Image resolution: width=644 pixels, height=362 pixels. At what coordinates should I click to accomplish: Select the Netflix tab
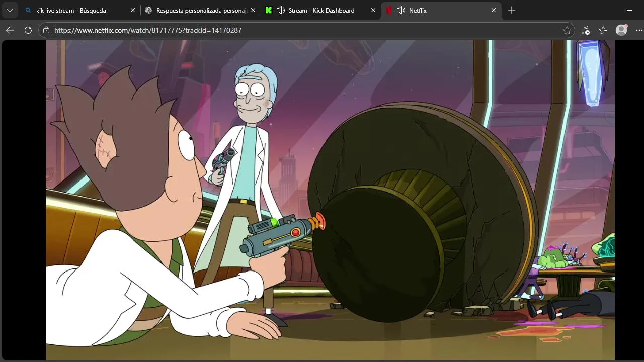click(441, 10)
